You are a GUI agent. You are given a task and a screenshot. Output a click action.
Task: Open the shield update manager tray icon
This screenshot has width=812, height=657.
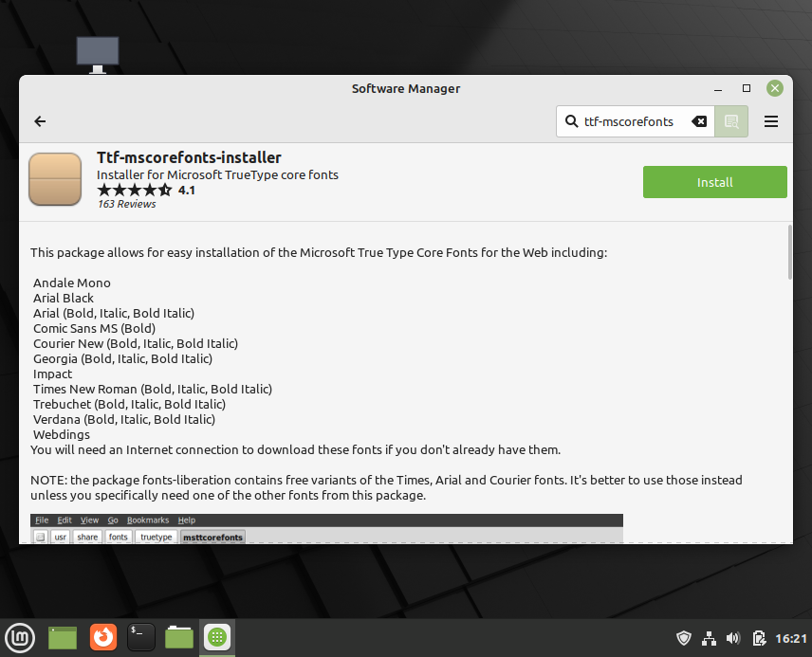coord(684,638)
